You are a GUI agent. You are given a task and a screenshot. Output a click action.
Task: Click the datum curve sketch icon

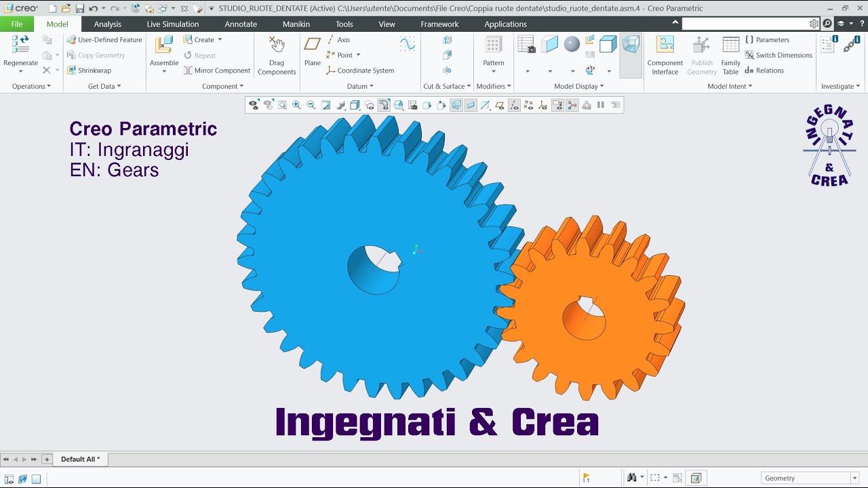[408, 44]
